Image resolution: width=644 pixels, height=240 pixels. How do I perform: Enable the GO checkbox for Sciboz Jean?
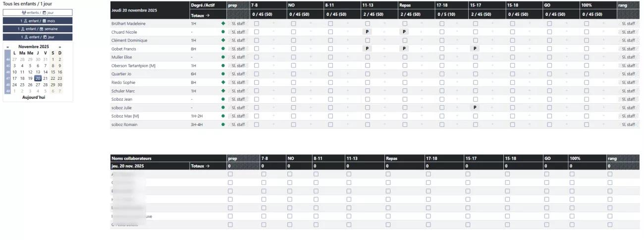point(549,99)
